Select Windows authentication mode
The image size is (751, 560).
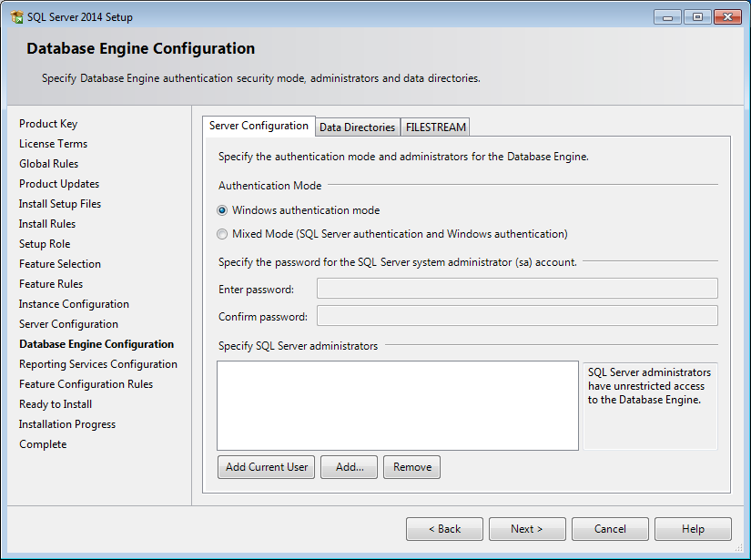tap(222, 210)
